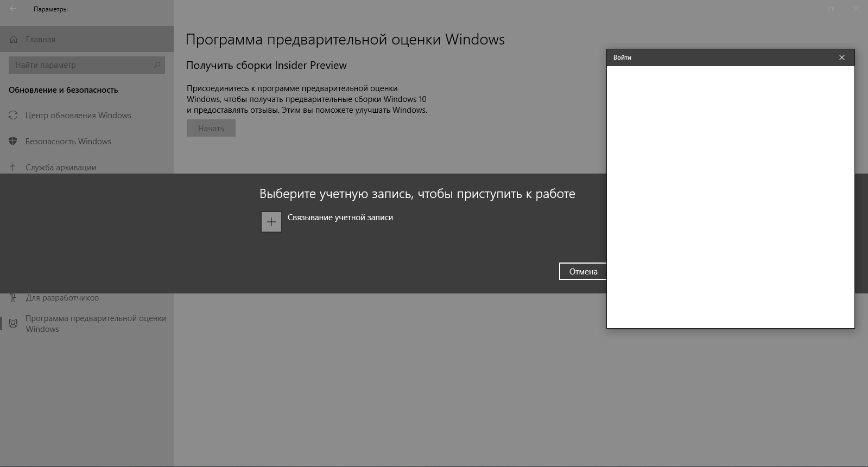Maximize the Параметры settings window
868x467 pixels.
831,9
